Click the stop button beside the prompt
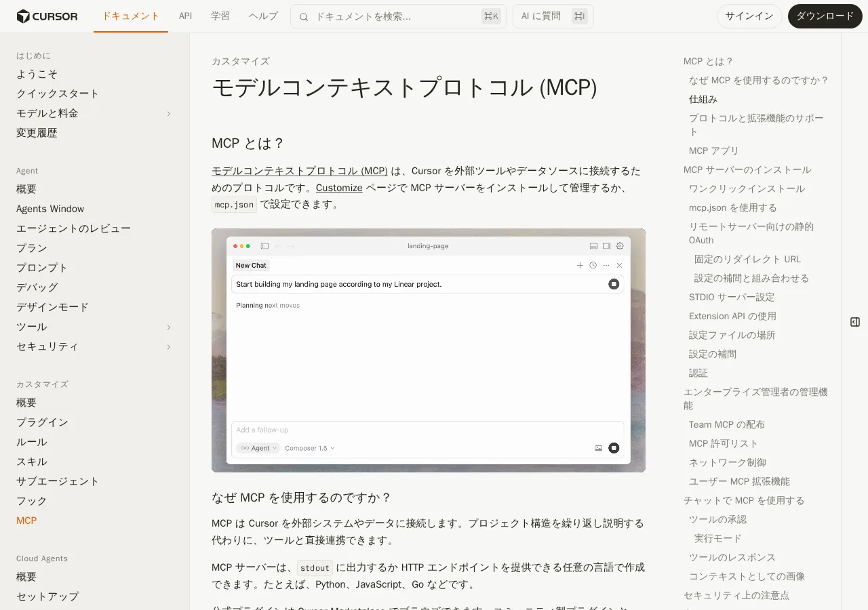The height and width of the screenshot is (610, 868). (614, 284)
